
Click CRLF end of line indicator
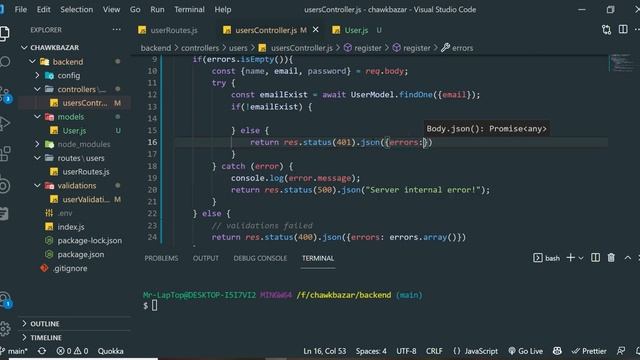tap(434, 351)
